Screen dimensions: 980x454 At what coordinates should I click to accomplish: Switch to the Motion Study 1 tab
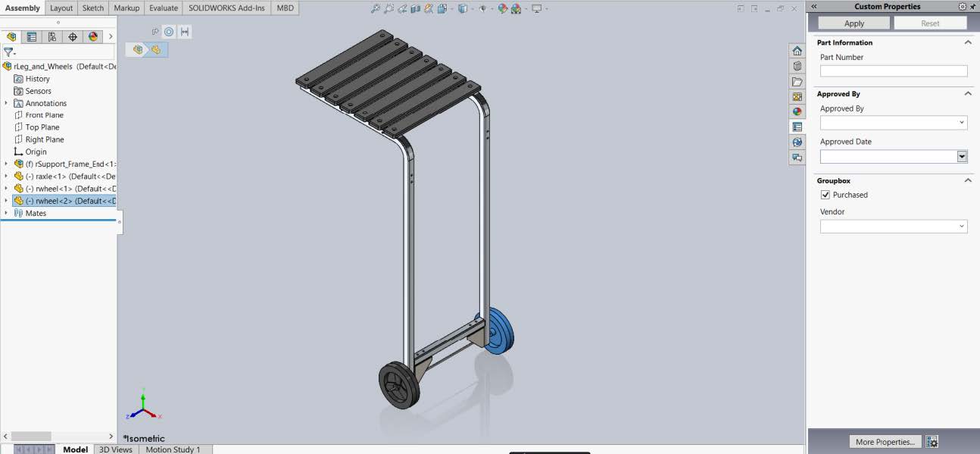(174, 449)
